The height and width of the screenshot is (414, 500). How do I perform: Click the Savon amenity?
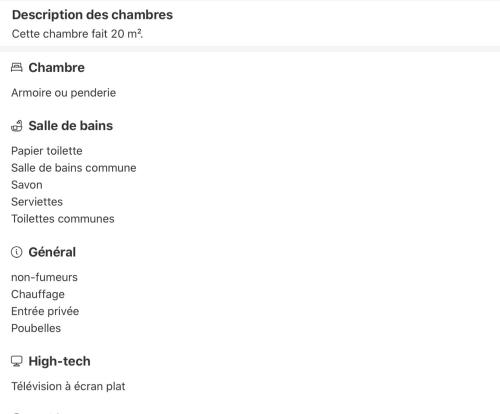point(27,185)
